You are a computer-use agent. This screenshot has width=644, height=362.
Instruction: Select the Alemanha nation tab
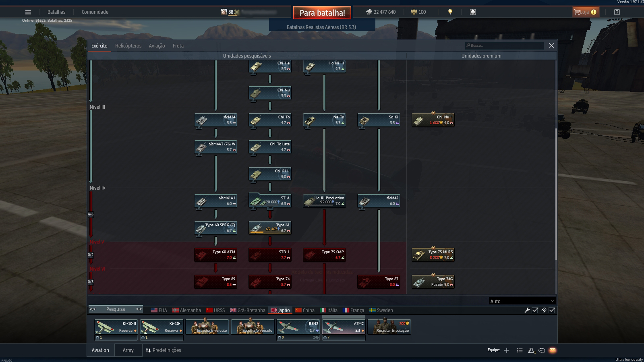(x=186, y=310)
